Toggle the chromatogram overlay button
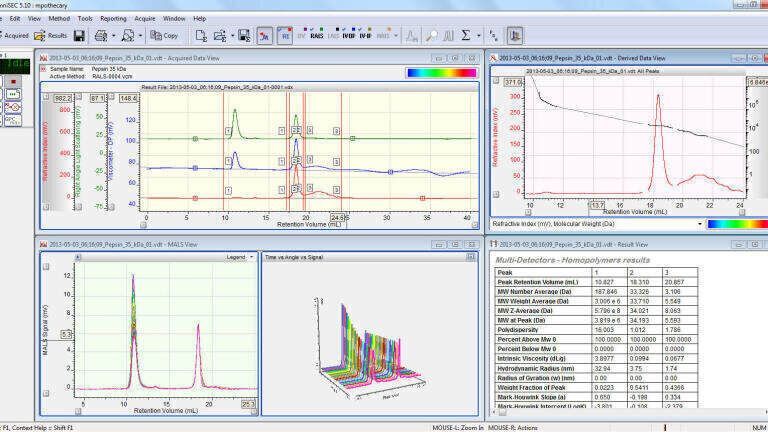Image resolution: width=768 pixels, height=432 pixels. [264, 36]
